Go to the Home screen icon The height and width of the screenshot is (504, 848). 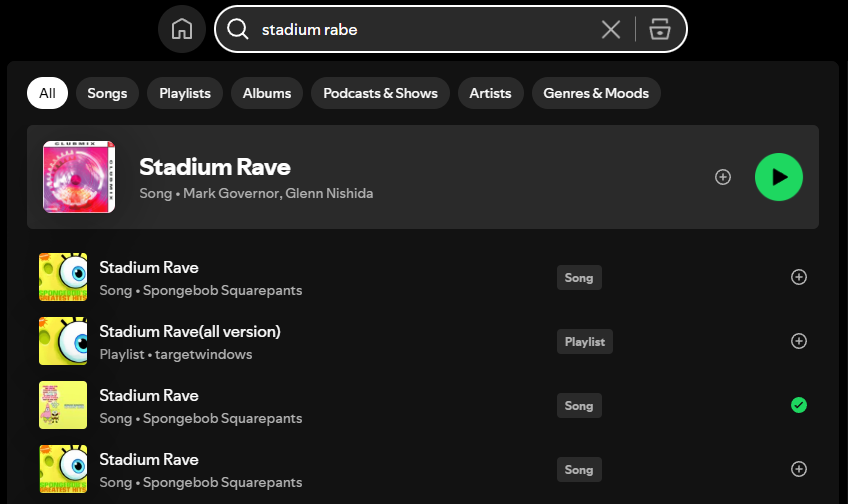(x=182, y=29)
